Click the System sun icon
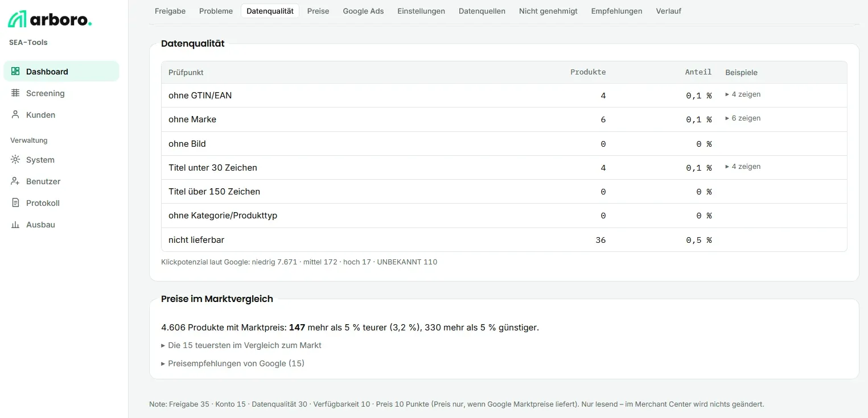The width and height of the screenshot is (868, 418). tap(15, 160)
